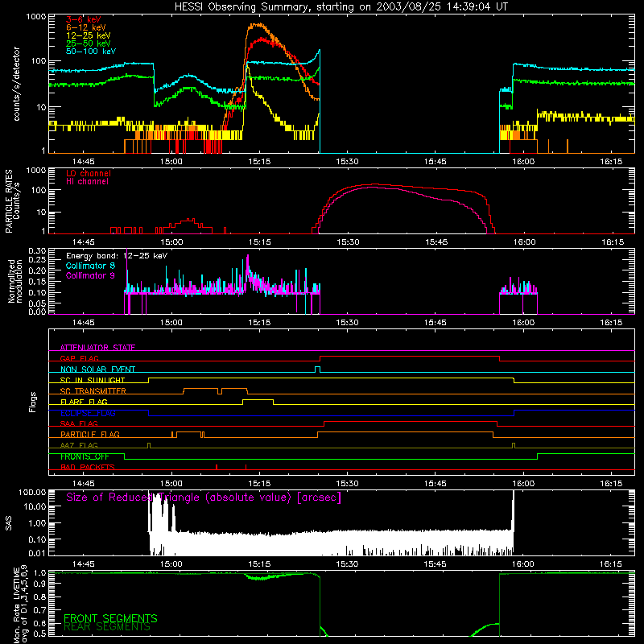
Task: Click the ATTENUATOR_STATE flag label
Action: (97, 348)
